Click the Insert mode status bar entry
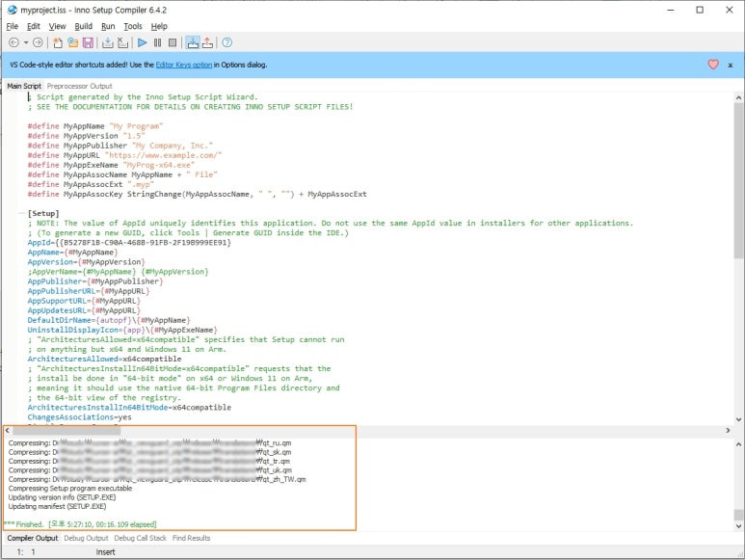The height and width of the screenshot is (560, 745). point(105,552)
